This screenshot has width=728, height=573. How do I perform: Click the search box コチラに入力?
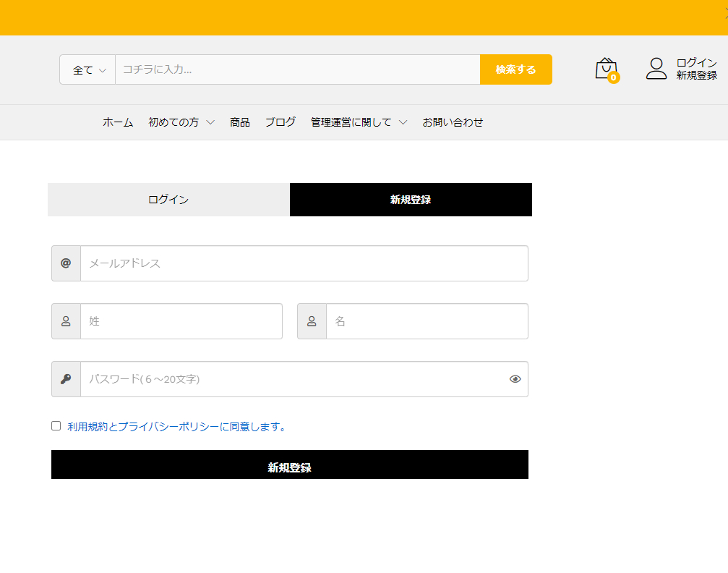pyautogui.click(x=296, y=70)
